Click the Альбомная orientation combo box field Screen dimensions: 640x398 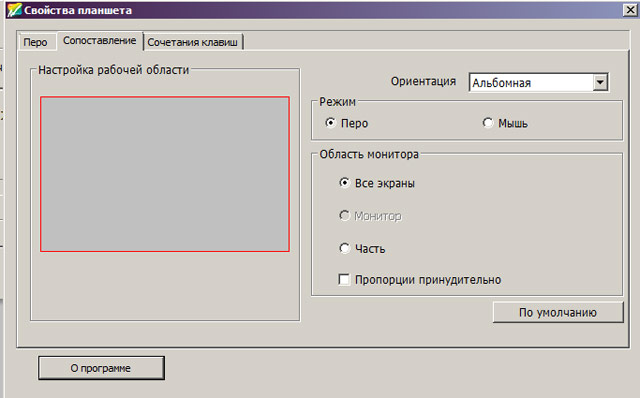coord(539,82)
